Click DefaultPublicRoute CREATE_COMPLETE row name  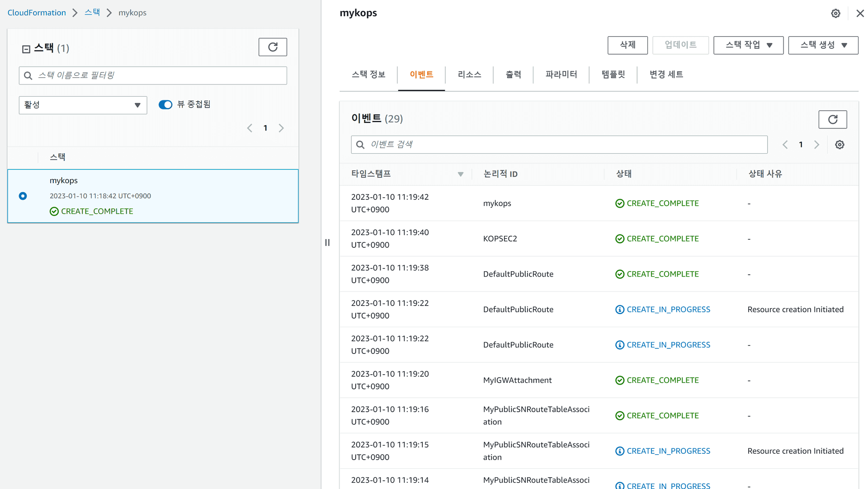[518, 274]
